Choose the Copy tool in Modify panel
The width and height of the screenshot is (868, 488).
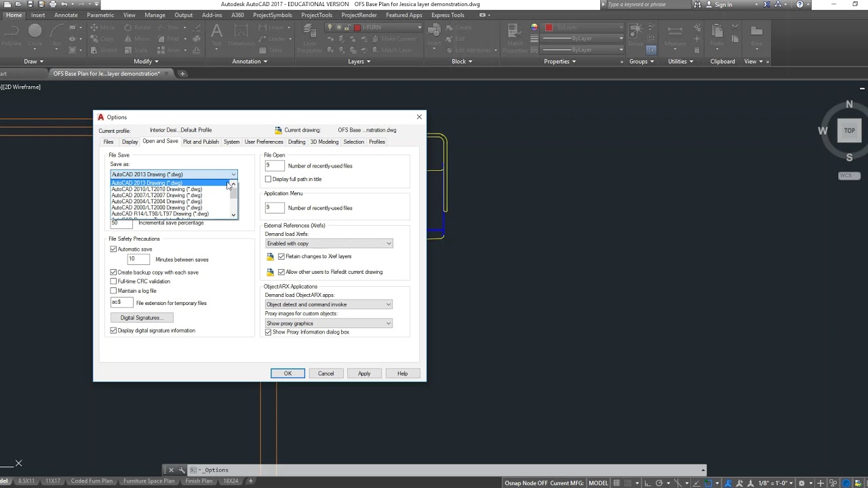[x=101, y=39]
